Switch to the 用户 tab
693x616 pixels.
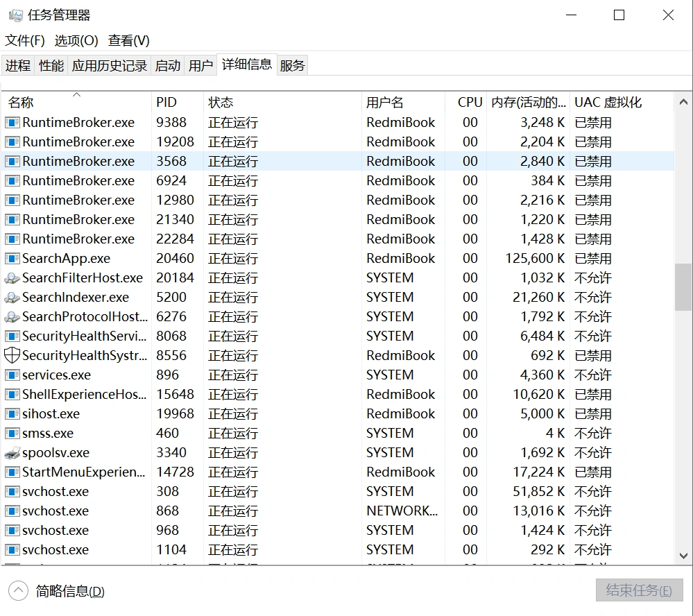coord(200,65)
